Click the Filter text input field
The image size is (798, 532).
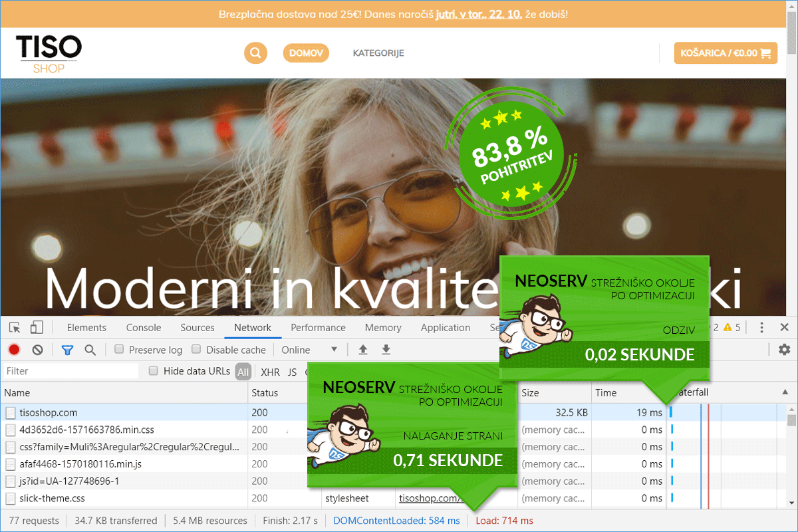[x=70, y=371]
